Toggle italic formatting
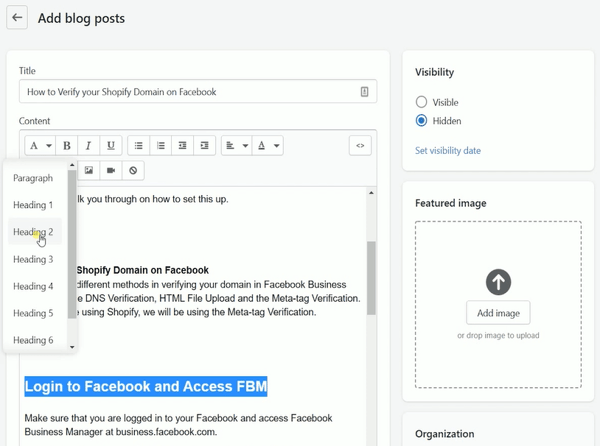600x446 pixels. 88,146
